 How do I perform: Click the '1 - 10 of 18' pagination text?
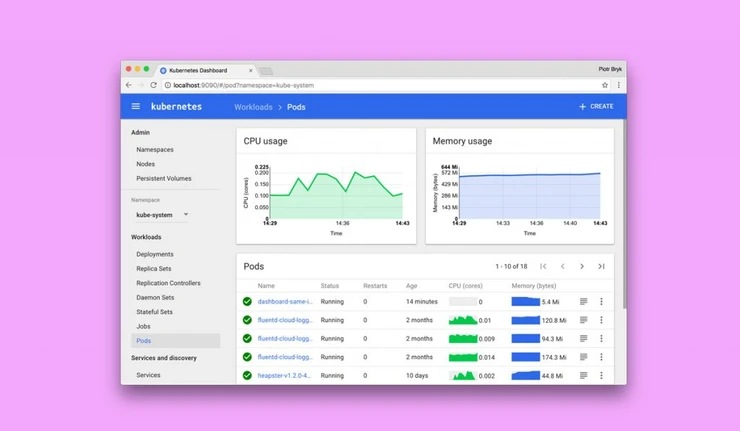[511, 266]
